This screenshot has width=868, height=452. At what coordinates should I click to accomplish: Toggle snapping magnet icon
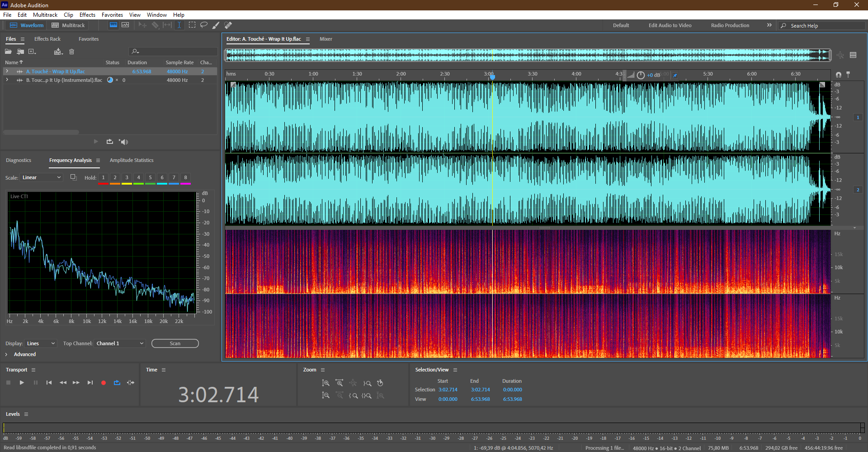click(839, 75)
